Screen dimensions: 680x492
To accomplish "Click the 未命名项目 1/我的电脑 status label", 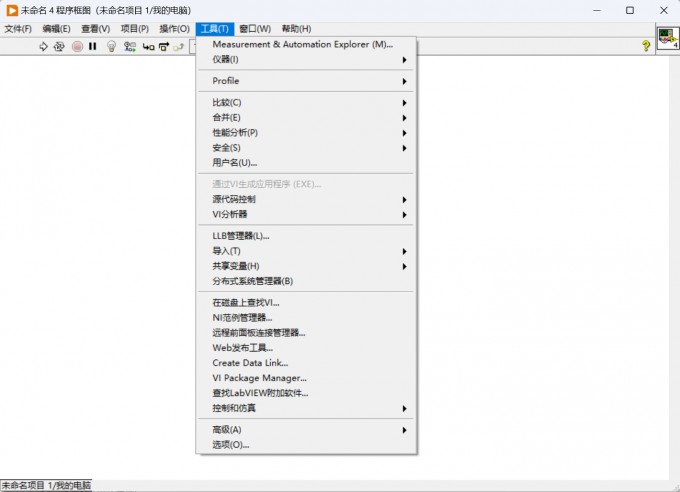I will (x=46, y=485).
